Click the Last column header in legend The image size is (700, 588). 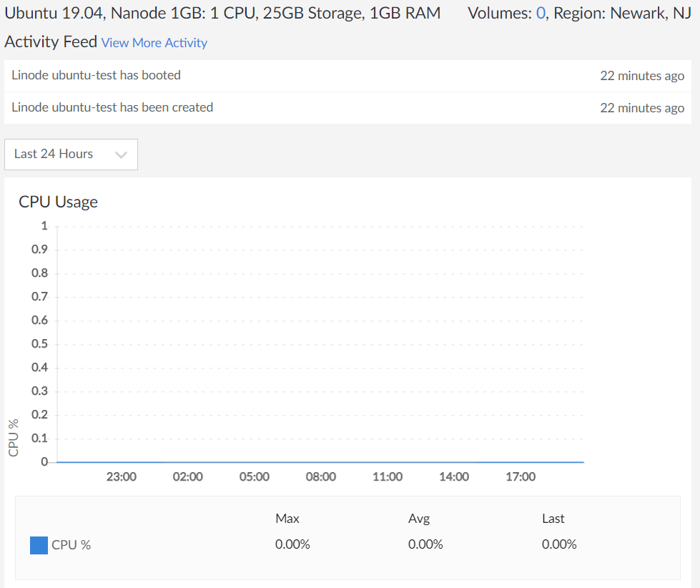pos(553,519)
